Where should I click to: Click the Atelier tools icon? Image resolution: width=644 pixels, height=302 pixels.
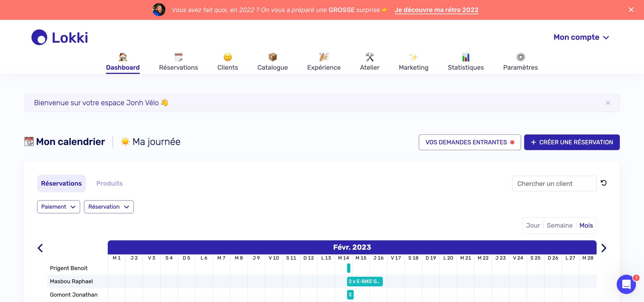pos(370,57)
